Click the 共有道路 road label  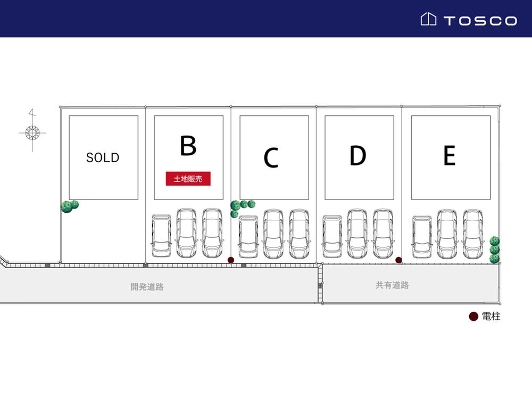tap(393, 285)
